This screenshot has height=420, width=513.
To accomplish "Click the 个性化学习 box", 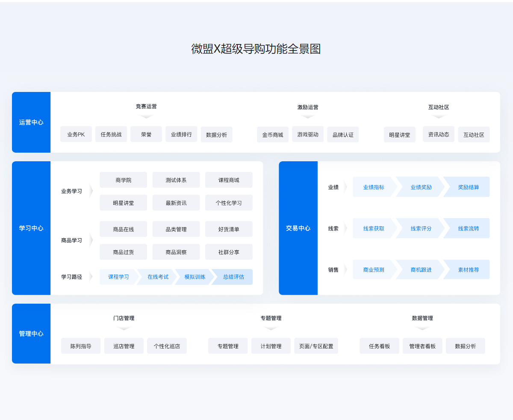I will (x=229, y=203).
